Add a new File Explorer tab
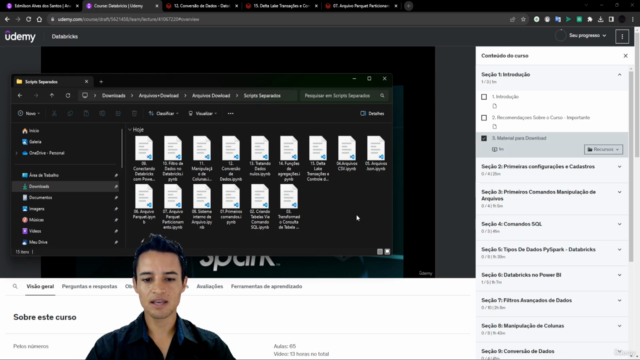 click(101, 82)
